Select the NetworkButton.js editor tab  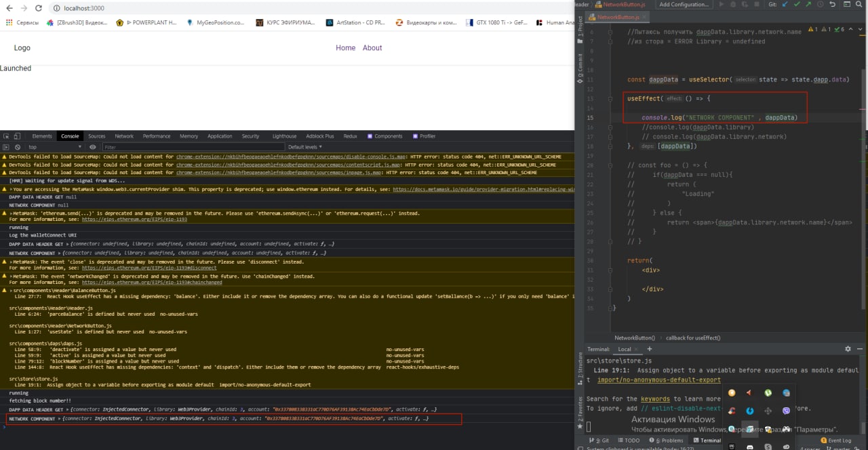(618, 18)
